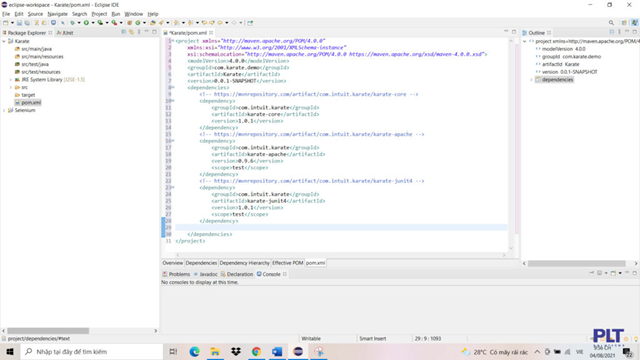
Task: Collapse the Karate project node
Action: point(4,41)
